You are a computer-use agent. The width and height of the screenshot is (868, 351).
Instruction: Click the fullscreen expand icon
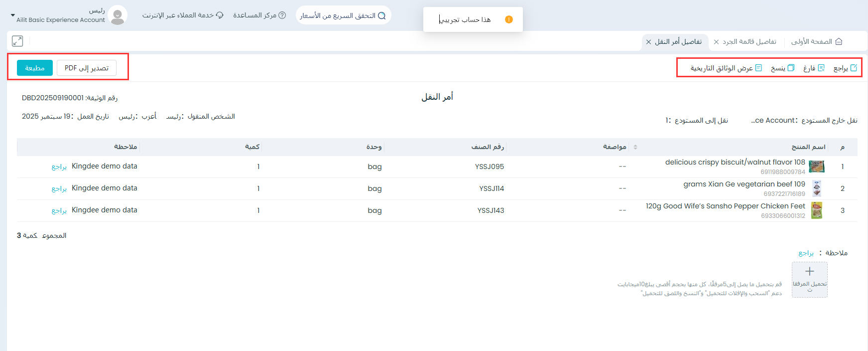point(17,41)
